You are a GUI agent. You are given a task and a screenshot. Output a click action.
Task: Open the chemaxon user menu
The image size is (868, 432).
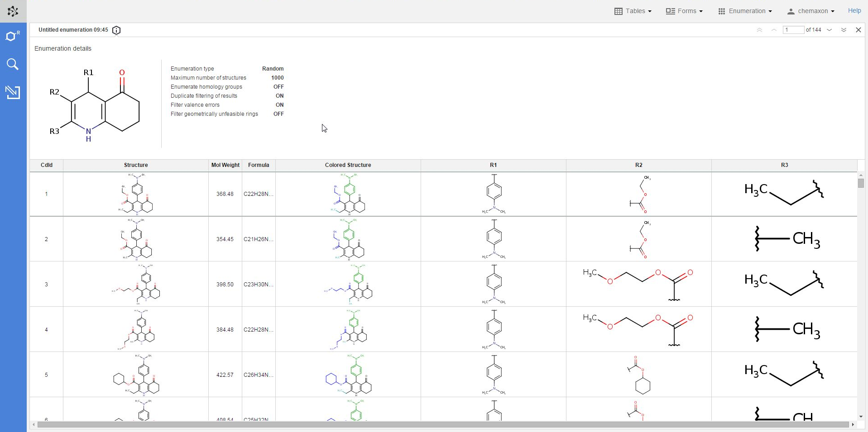(811, 11)
